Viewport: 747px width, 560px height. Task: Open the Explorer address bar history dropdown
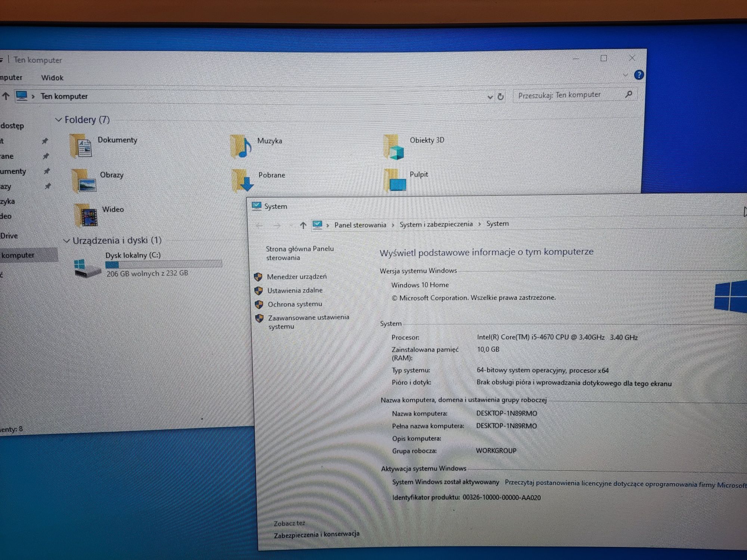tap(490, 97)
